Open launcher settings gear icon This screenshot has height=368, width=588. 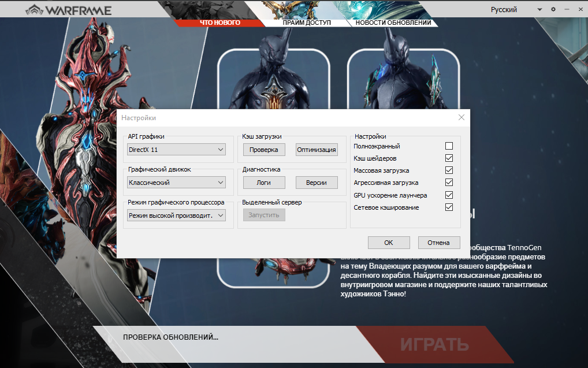coord(553,9)
